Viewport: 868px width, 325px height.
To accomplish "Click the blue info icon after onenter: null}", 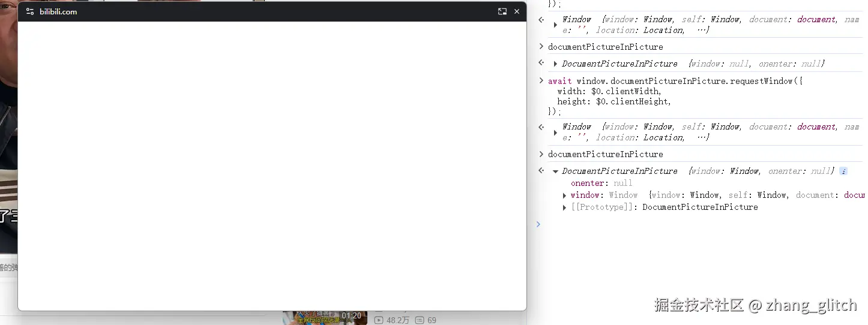I will pyautogui.click(x=843, y=171).
